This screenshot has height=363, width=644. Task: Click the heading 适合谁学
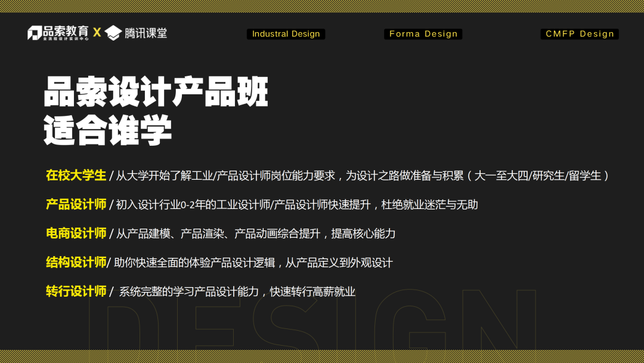pos(107,130)
